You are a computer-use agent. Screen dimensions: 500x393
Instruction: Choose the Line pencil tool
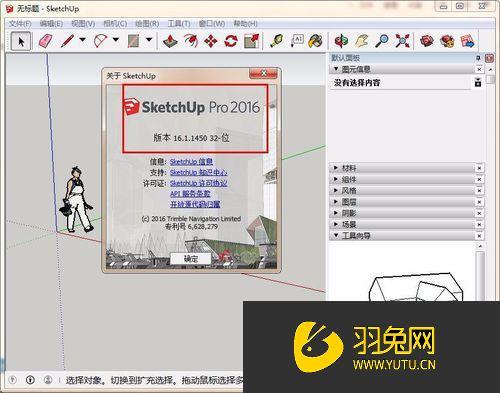pyautogui.click(x=68, y=41)
